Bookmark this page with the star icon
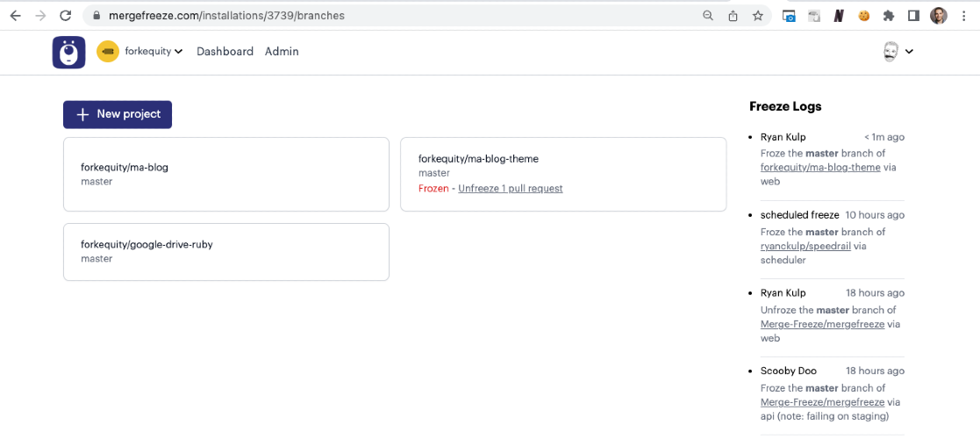 757,17
